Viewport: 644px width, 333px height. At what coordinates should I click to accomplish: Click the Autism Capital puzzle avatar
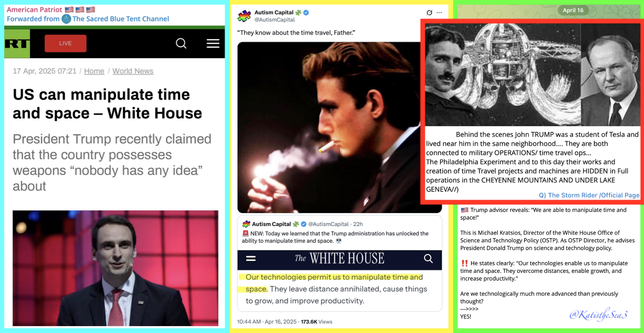[x=244, y=16]
